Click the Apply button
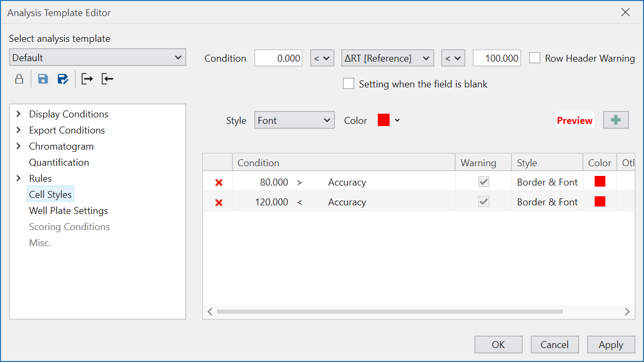 (611, 345)
